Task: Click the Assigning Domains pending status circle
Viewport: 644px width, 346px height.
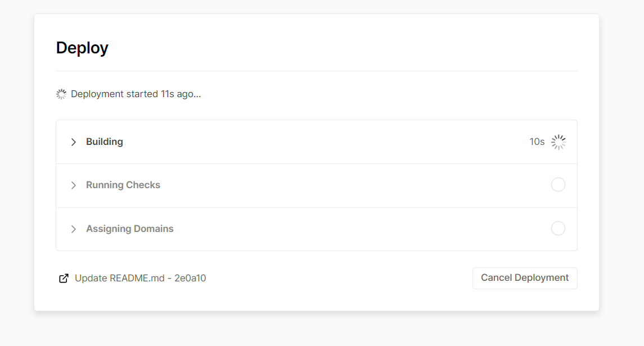Action: point(558,229)
